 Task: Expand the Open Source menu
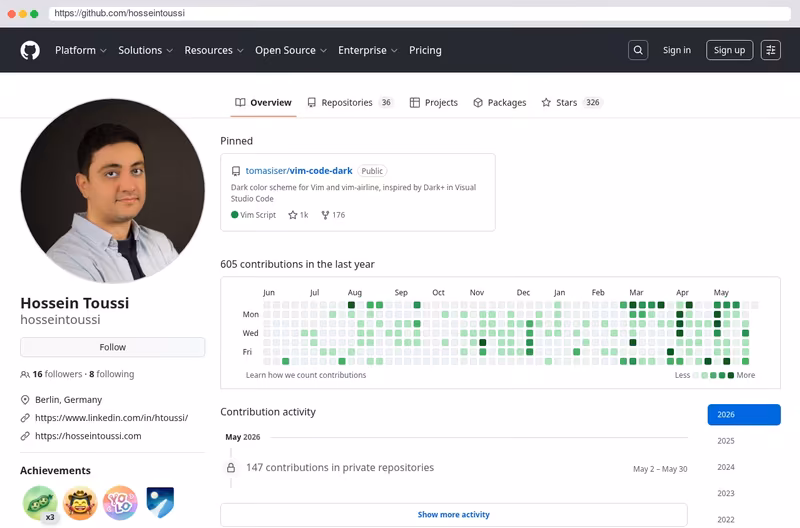(291, 50)
